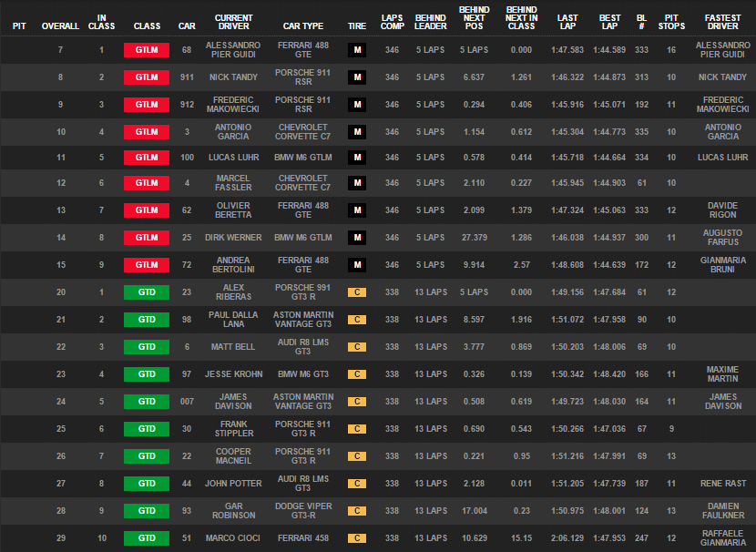
Task: Click the Last Lap column header
Action: click(567, 22)
